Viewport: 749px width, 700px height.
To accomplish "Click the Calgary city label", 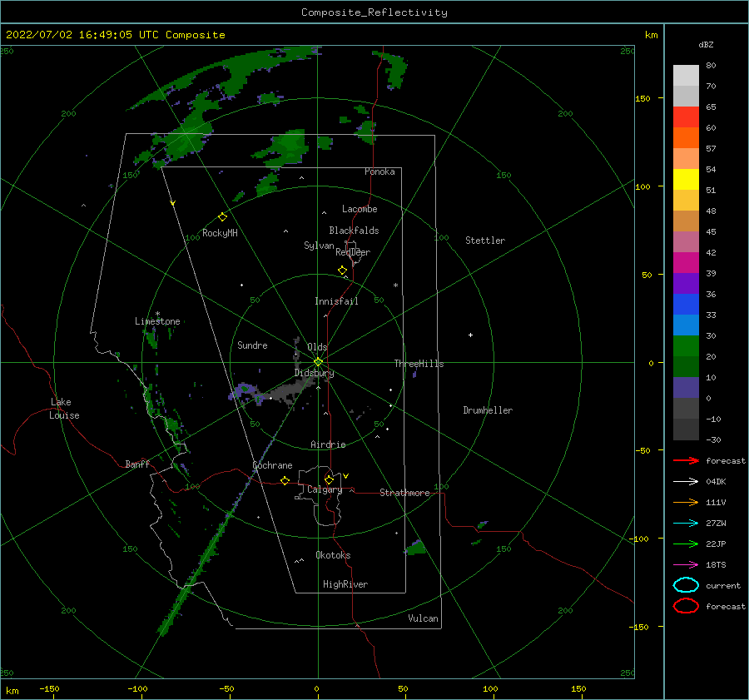I will tap(325, 489).
